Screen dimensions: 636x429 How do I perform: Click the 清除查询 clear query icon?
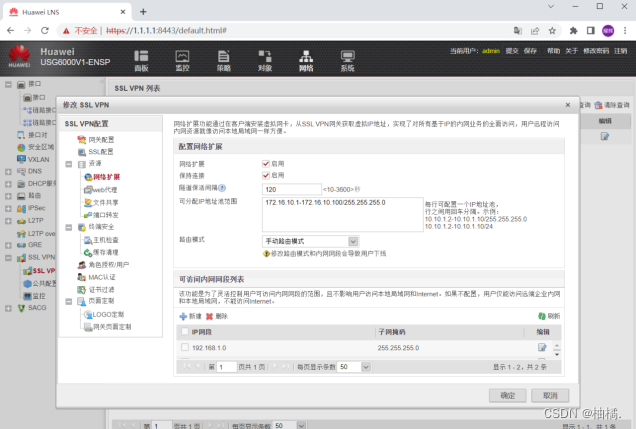point(612,105)
